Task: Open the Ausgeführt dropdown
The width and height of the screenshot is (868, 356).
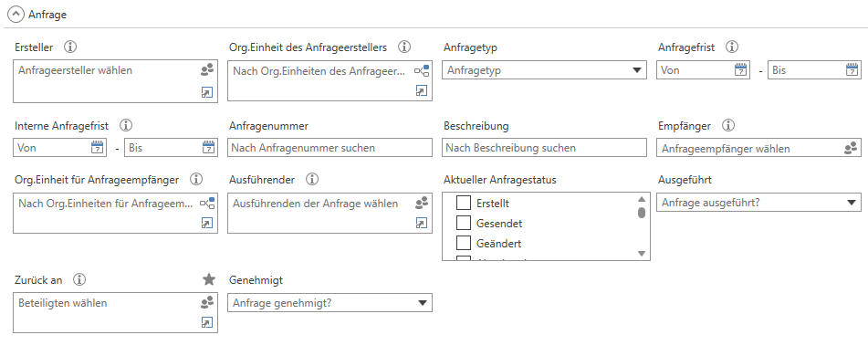Action: click(759, 203)
